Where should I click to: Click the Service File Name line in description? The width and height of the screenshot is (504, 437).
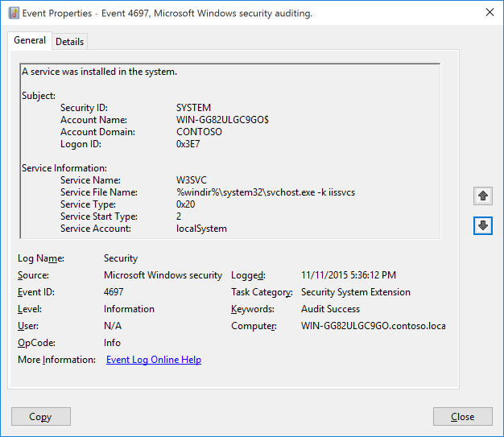pyautogui.click(x=266, y=192)
